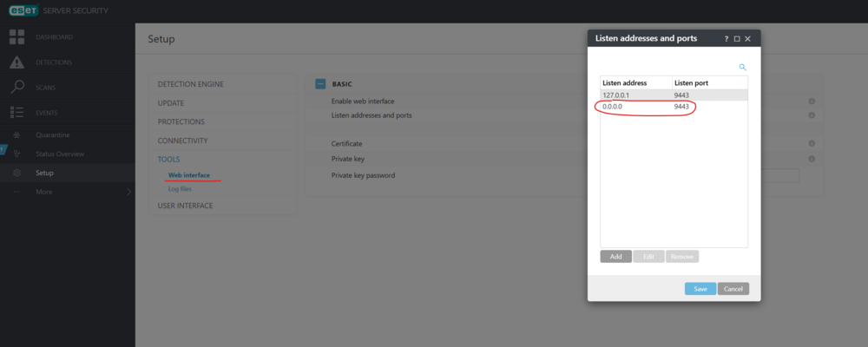Open the Quarantine biohazard icon
868x347 pixels.
tap(17, 135)
